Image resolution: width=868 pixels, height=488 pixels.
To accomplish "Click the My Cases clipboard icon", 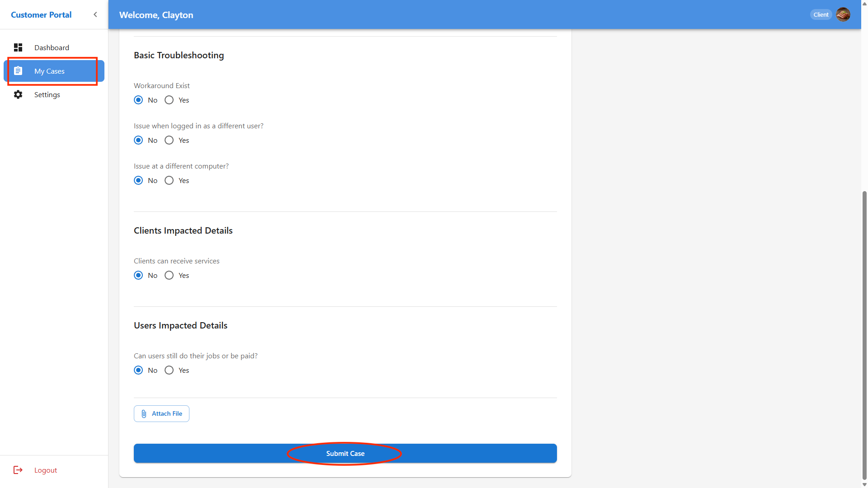I will 18,71.
